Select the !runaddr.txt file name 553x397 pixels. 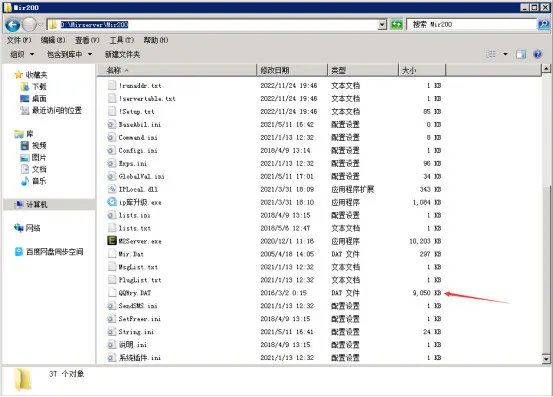(140, 85)
